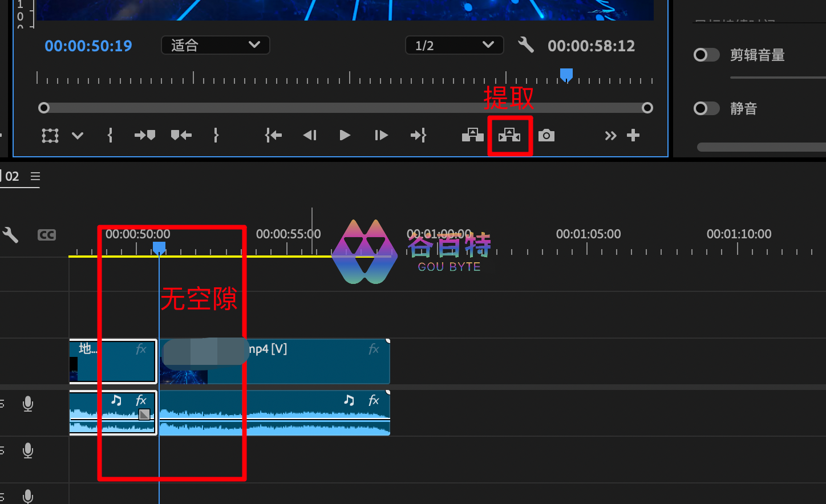This screenshot has width=826, height=504.
Task: Export frame with the camera icon
Action: pyautogui.click(x=546, y=135)
